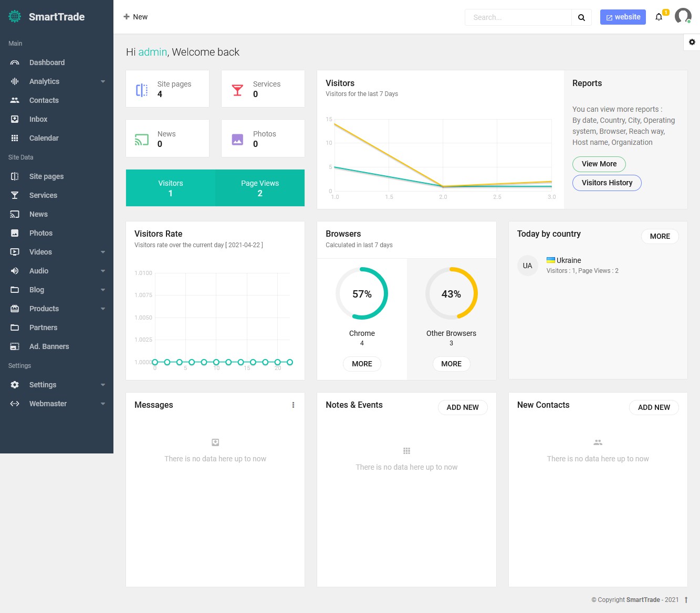Open the notifications bell icon
700x613 pixels.
click(x=659, y=17)
